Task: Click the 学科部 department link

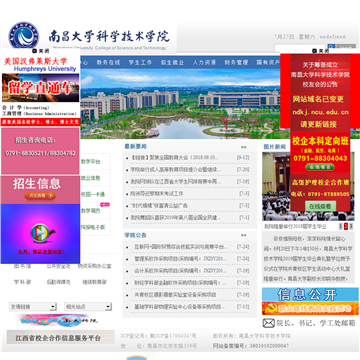Action: point(22,282)
